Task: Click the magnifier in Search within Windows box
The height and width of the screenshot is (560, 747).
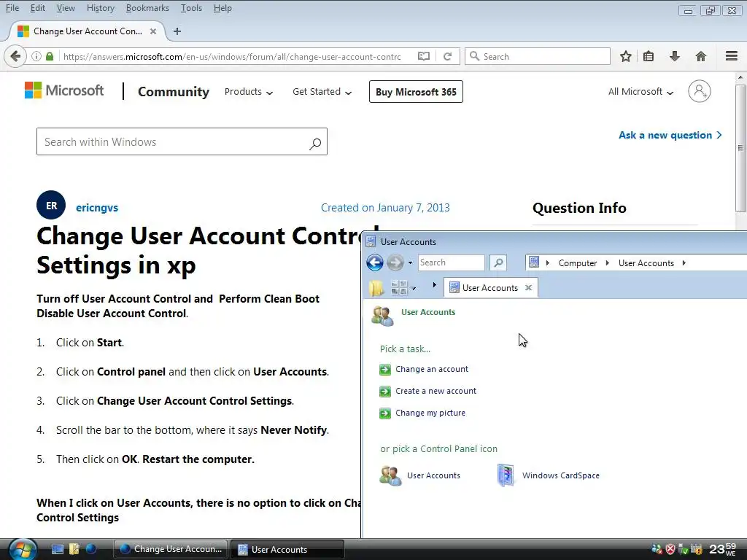Action: pos(315,143)
